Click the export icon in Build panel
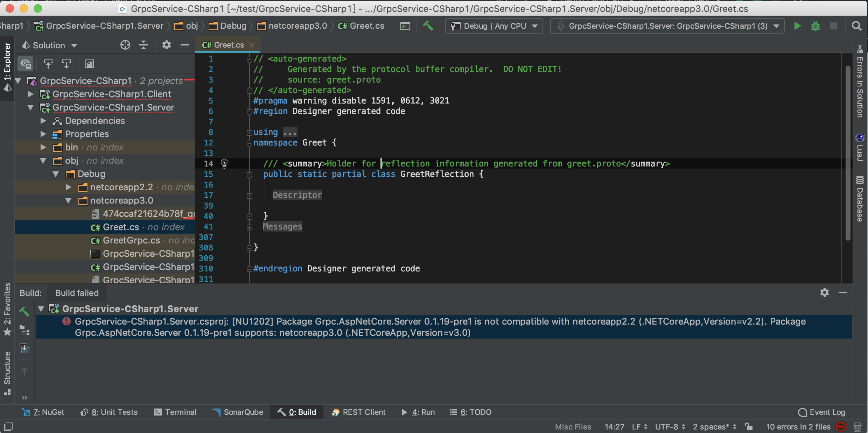 point(25,348)
